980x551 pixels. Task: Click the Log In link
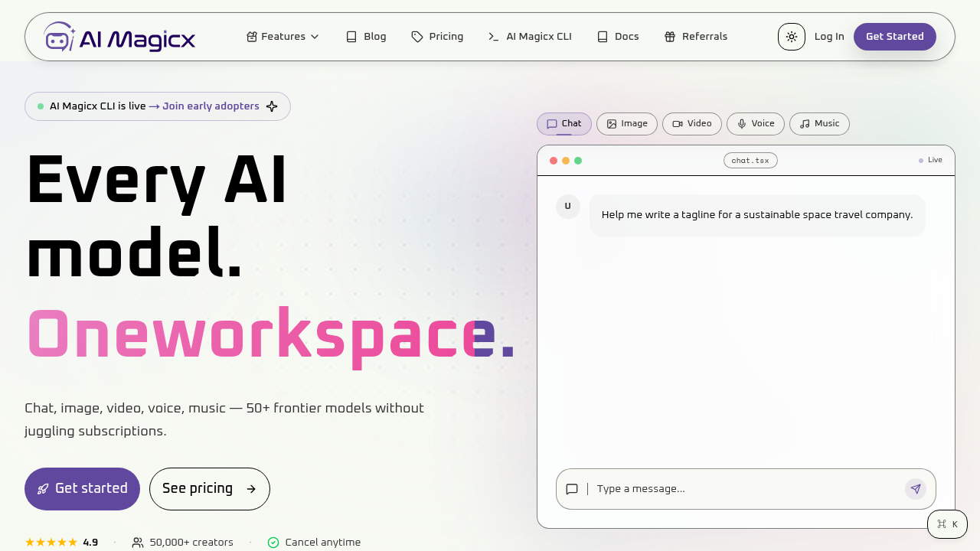coord(829,37)
